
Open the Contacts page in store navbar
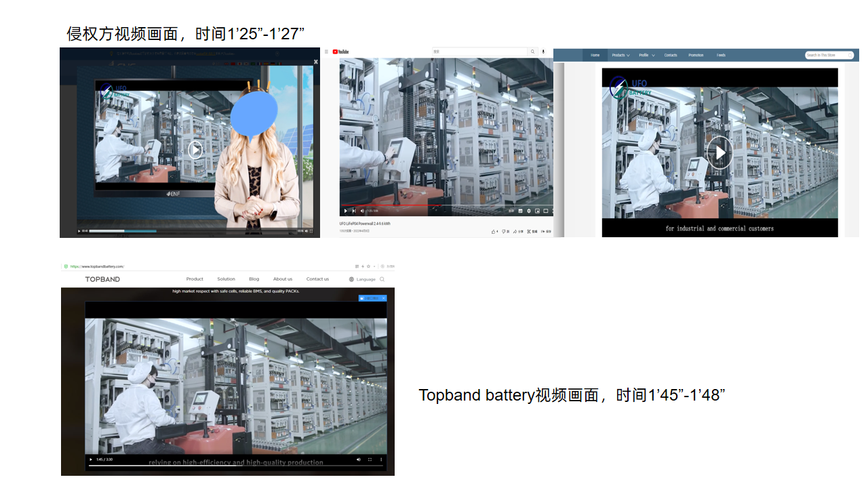[671, 55]
